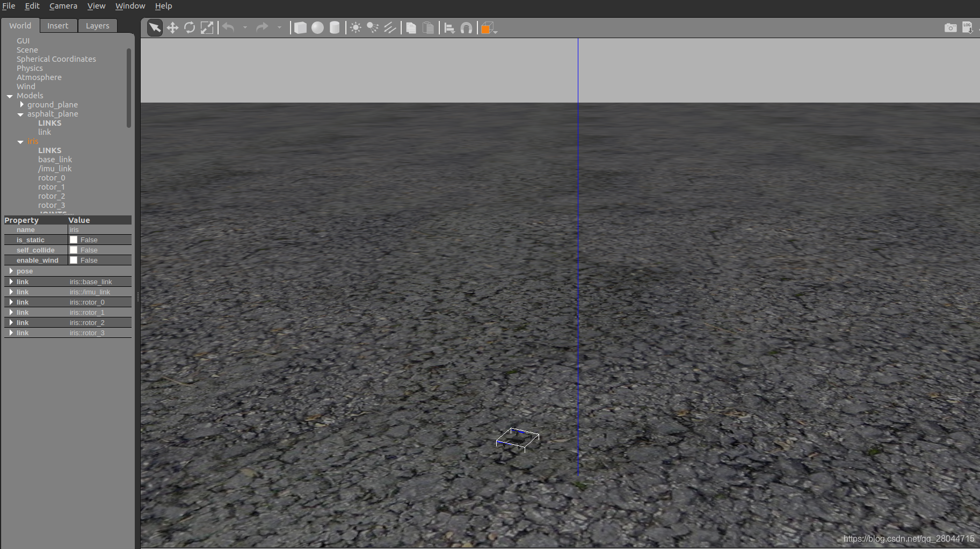Image resolution: width=980 pixels, height=549 pixels.
Task: Click the log data icon
Action: pos(968,27)
